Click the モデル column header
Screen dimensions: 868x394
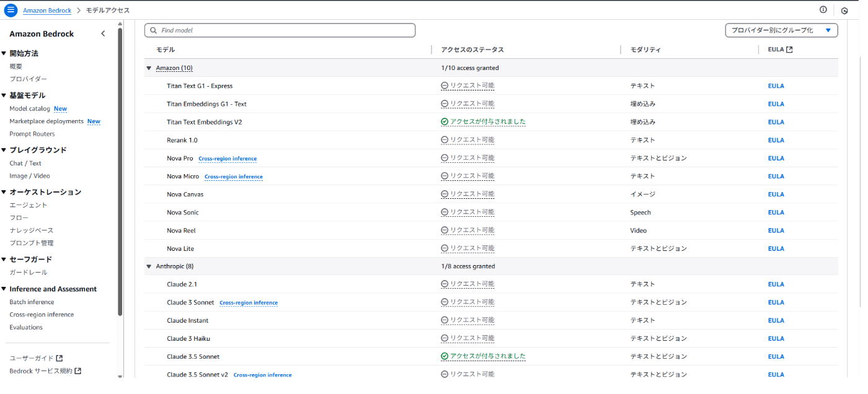click(166, 50)
